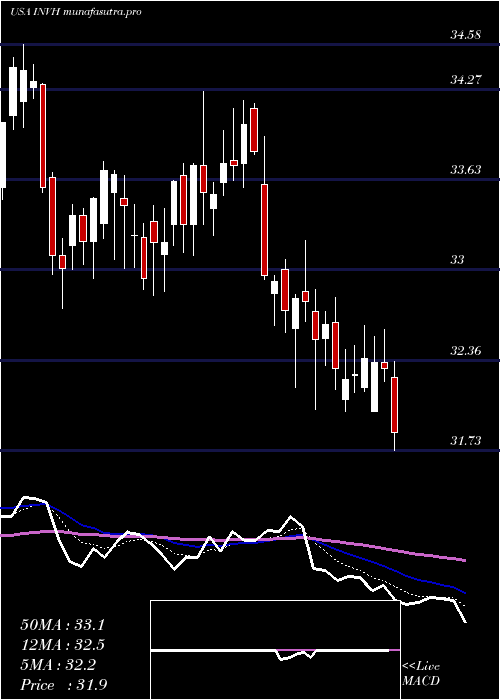Click the 32.36 price level label
Viewport: 500px width, 700px height.
pos(465,351)
